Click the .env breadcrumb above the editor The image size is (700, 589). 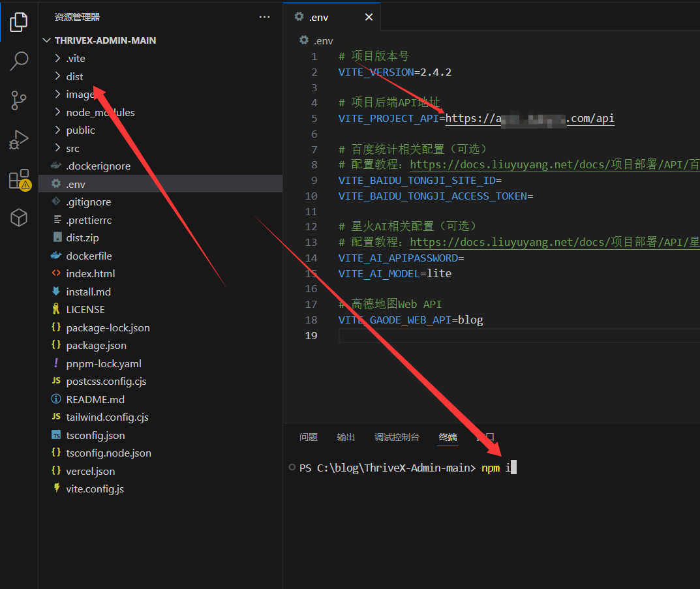(x=316, y=40)
